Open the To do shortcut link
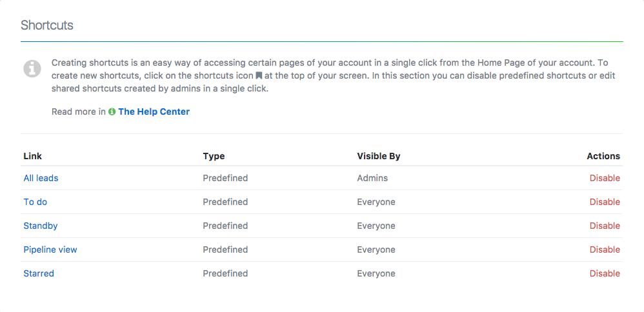 pos(35,202)
